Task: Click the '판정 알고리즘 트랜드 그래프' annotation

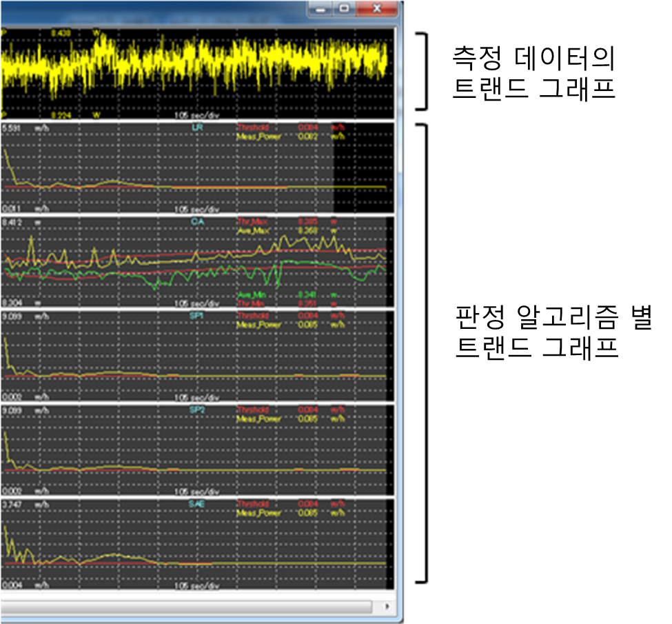Action: (536, 331)
